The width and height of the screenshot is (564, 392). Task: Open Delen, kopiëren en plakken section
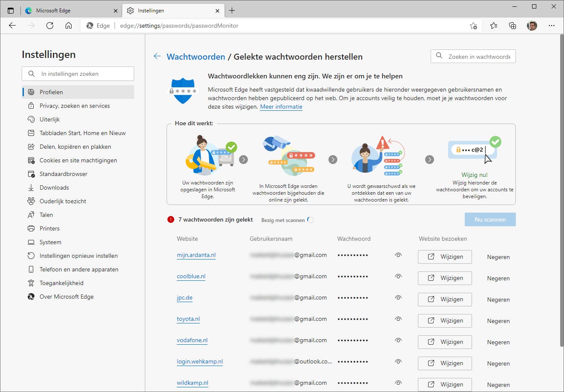pos(78,147)
